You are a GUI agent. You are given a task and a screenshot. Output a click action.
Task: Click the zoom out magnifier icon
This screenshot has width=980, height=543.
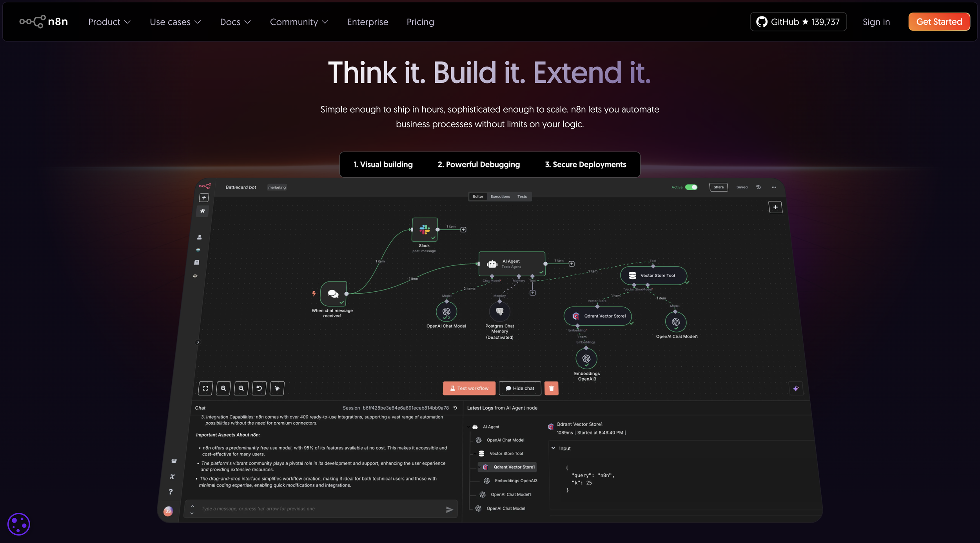(241, 388)
